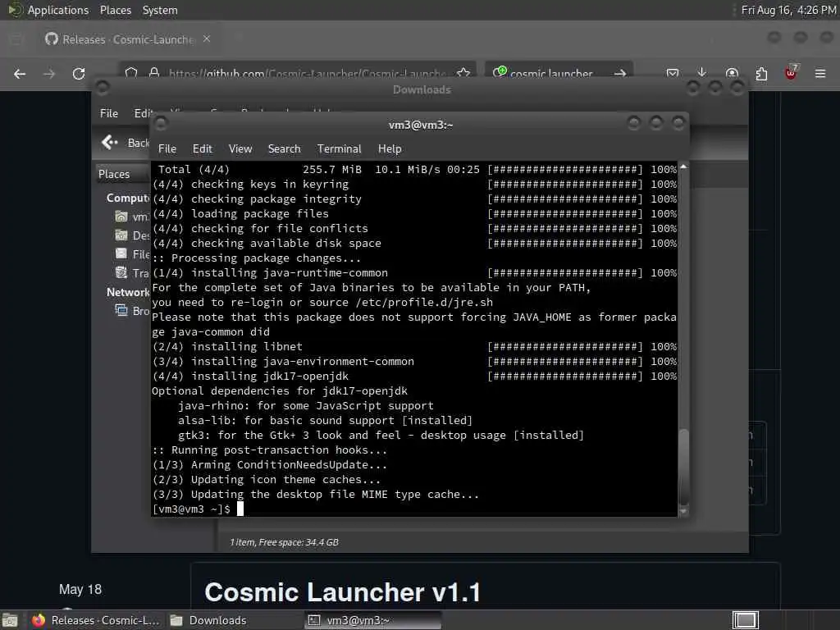This screenshot has width=840, height=630.
Task: Select the Releases Cosmic-Launcher browser tab
Action: pyautogui.click(x=128, y=39)
